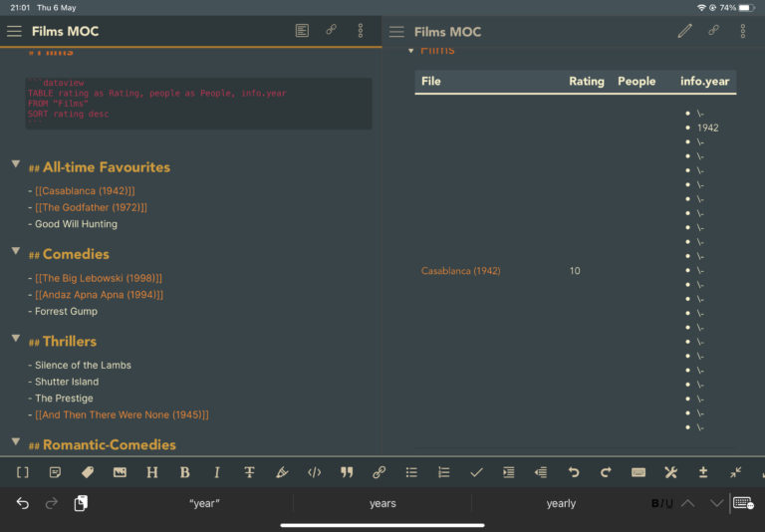Insert a blockquote with the quote icon
Image resolution: width=765 pixels, height=532 pixels.
(347, 472)
